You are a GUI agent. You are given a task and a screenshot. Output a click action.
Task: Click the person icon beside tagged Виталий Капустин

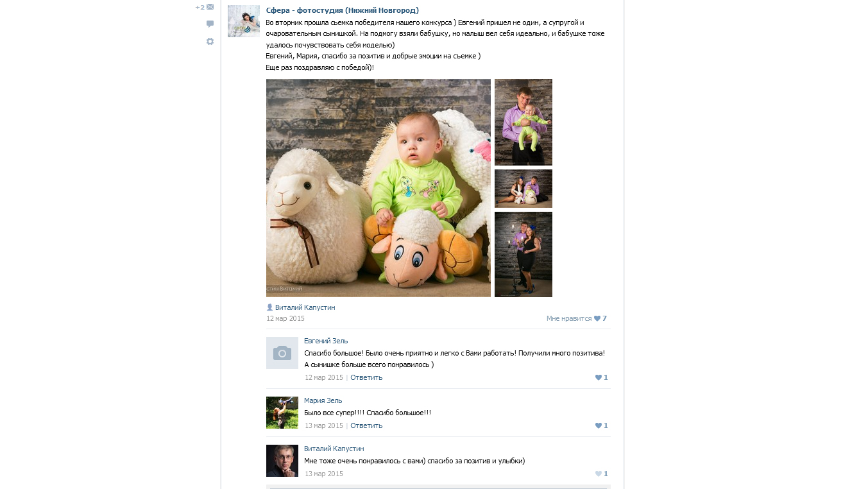point(269,307)
